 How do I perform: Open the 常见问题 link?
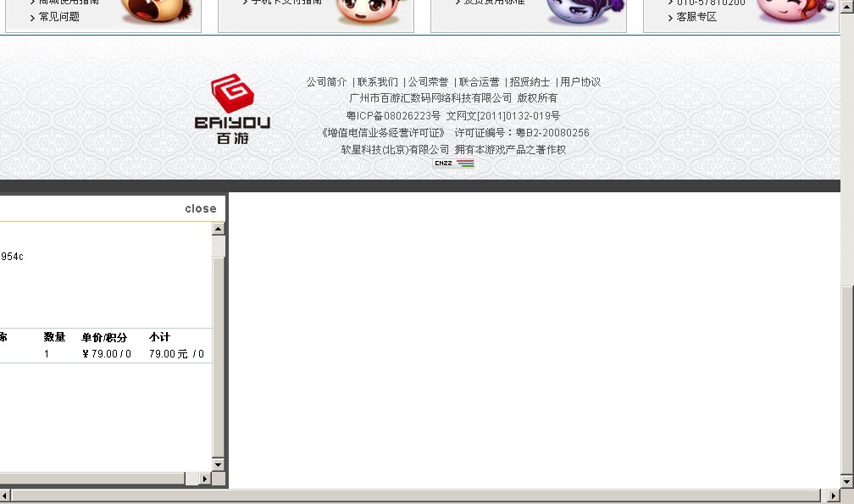[x=59, y=17]
